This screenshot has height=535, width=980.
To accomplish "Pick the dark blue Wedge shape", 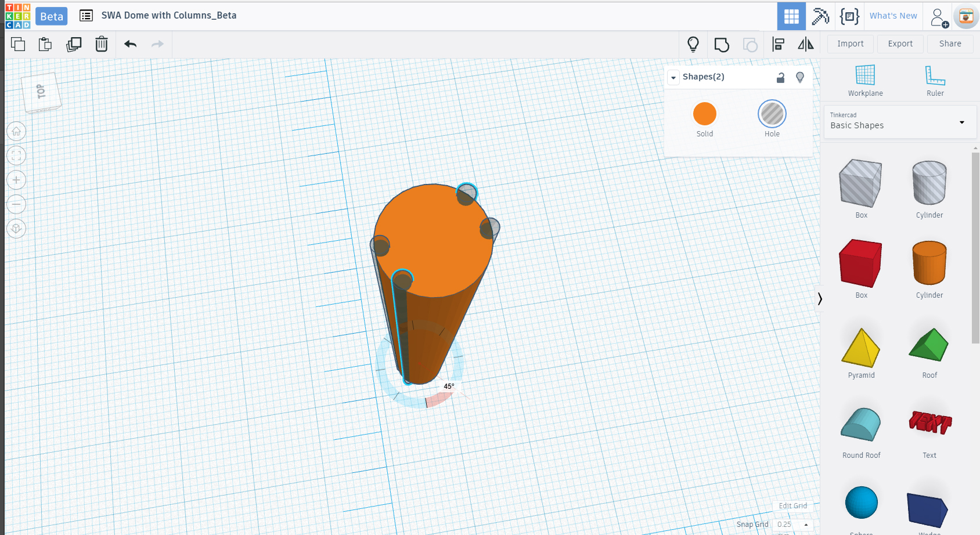I will tap(928, 511).
